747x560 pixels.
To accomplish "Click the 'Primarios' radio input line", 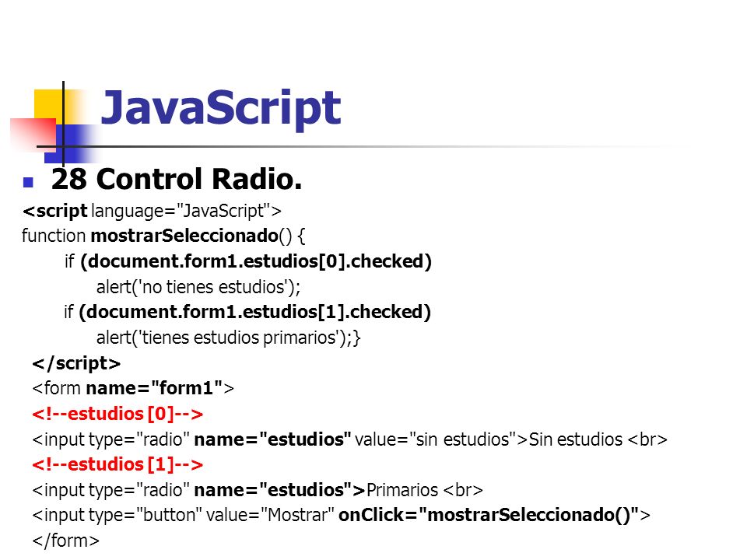I will click(258, 490).
